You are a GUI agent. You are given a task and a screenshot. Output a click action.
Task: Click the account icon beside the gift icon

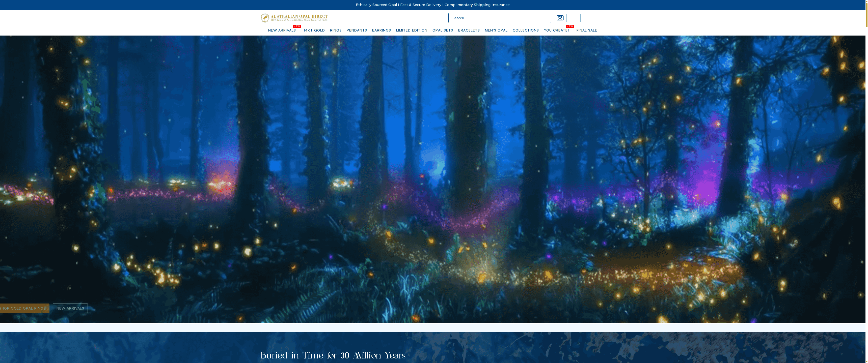coord(574,18)
